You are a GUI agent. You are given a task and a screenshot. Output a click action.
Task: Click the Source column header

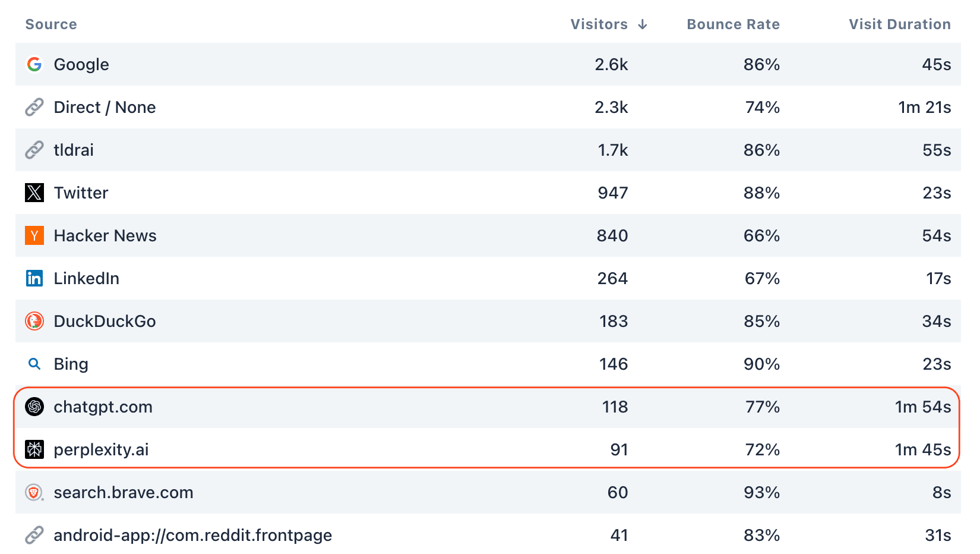click(51, 24)
